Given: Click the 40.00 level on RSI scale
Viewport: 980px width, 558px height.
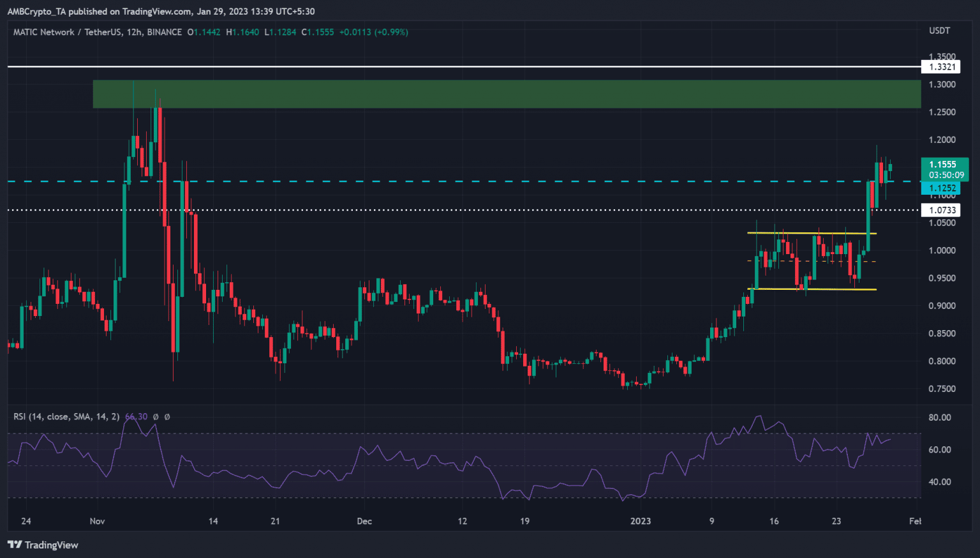Looking at the screenshot, I should point(939,482).
